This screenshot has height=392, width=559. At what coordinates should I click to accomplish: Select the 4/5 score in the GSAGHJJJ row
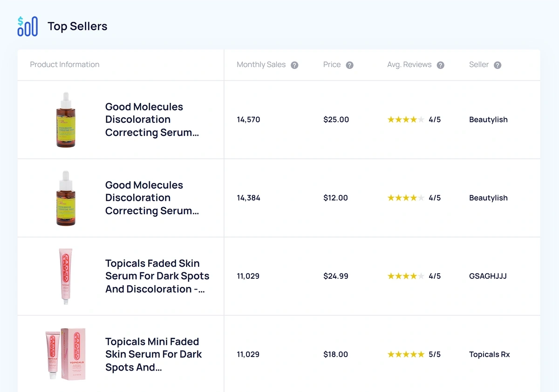pyautogui.click(x=435, y=276)
